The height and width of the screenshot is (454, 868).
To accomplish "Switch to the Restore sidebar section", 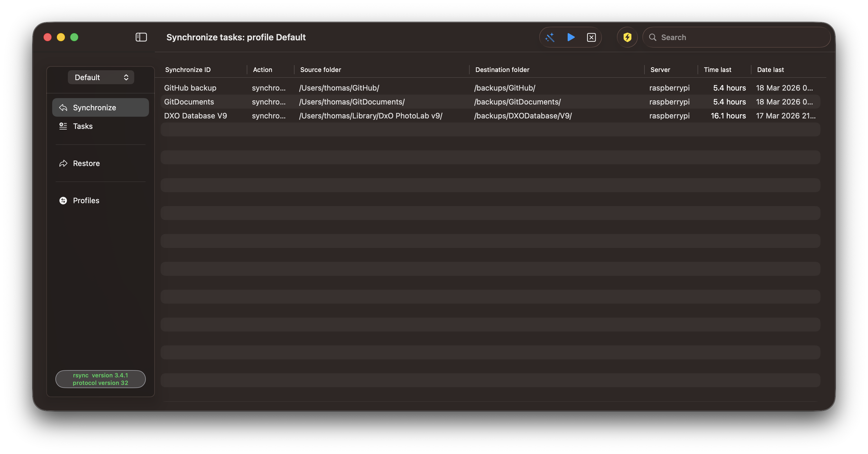I will 86,163.
